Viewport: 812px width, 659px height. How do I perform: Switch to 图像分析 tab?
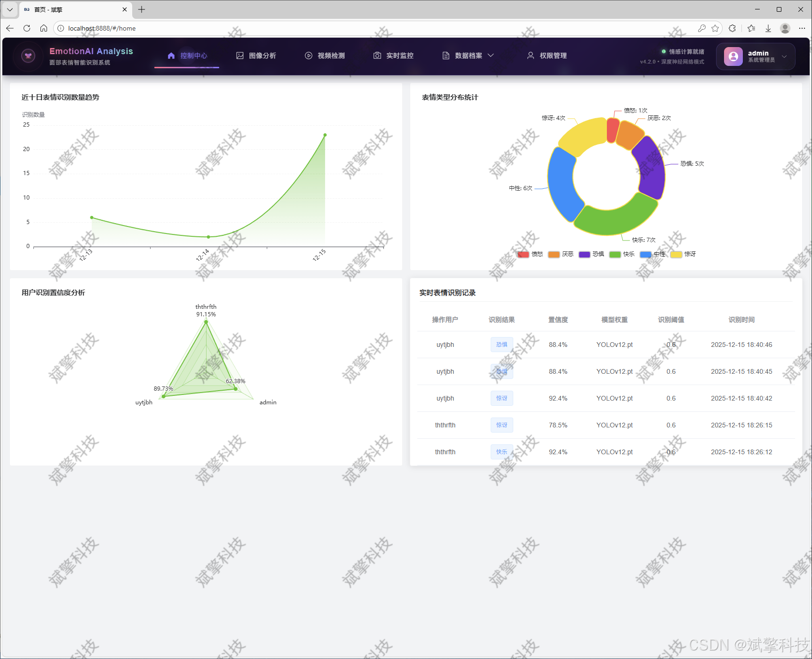coord(256,56)
